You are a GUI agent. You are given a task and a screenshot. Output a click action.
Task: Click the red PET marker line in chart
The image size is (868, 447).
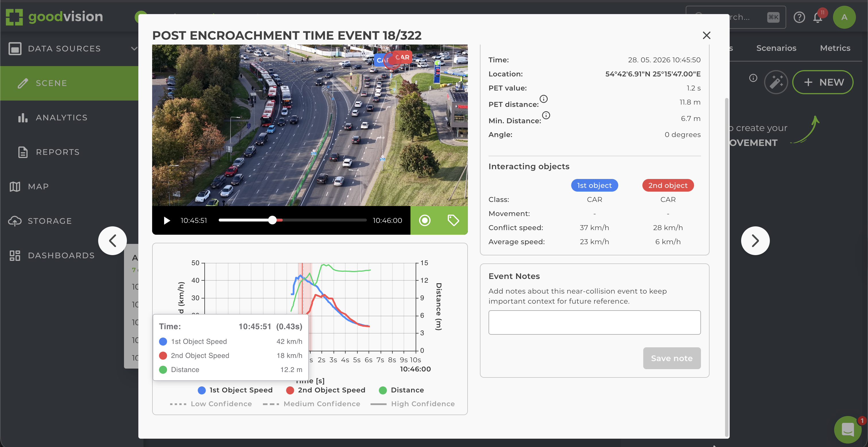(302, 288)
